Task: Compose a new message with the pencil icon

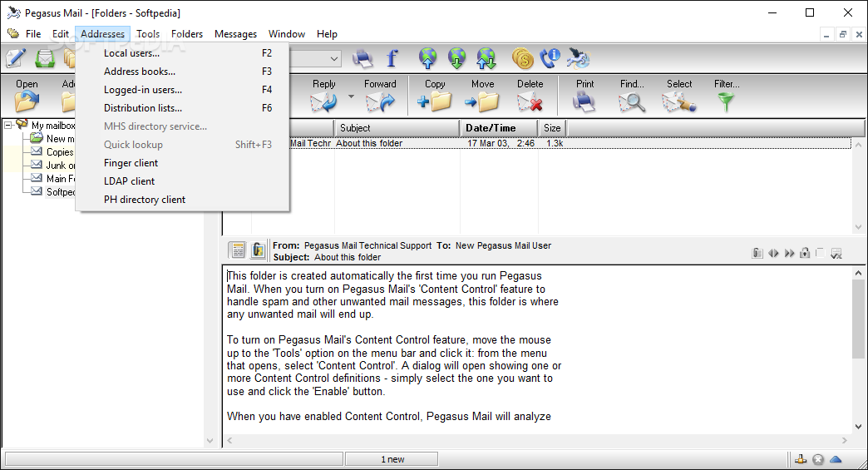Action: tap(16, 58)
